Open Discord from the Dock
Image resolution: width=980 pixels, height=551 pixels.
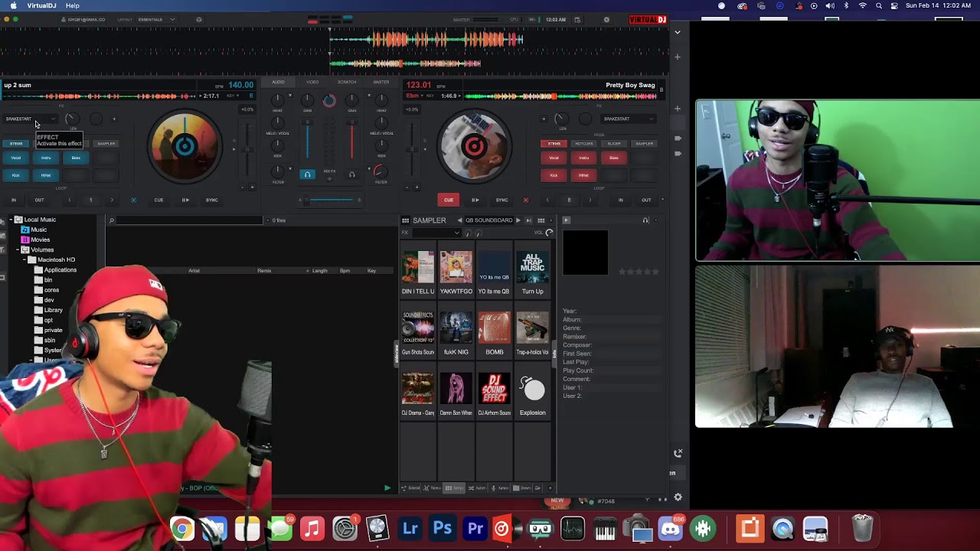coord(671,528)
